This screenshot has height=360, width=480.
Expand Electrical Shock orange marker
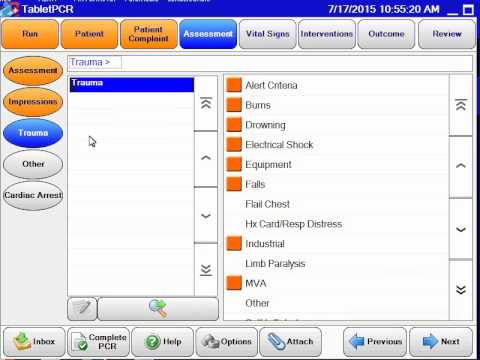234,145
